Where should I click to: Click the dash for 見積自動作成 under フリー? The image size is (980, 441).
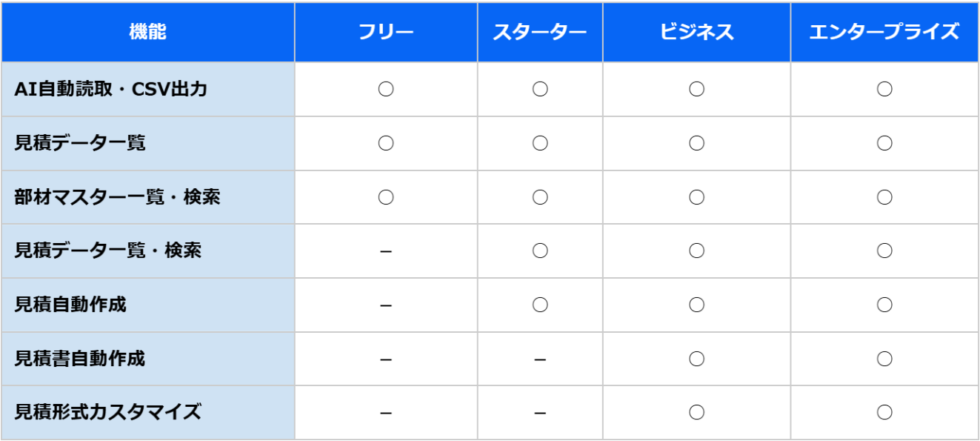click(385, 305)
